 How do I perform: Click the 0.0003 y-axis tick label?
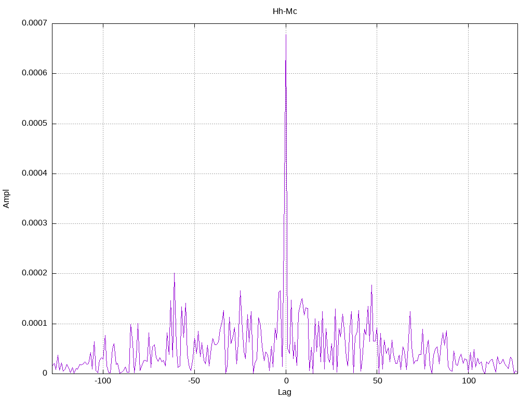click(x=34, y=223)
